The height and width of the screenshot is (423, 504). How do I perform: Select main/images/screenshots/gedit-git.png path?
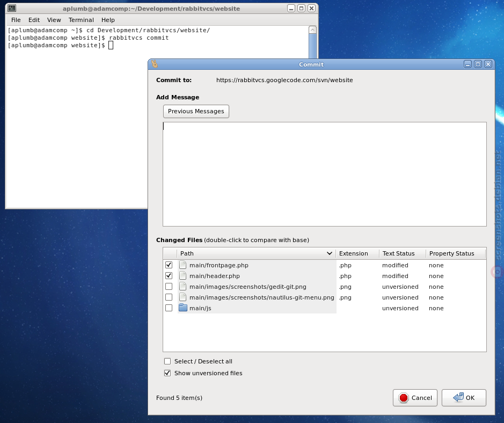point(247,287)
